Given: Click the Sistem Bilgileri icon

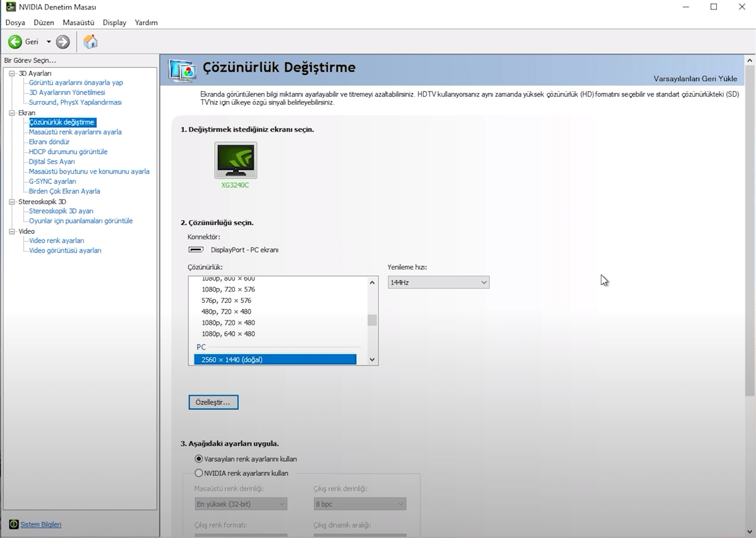Looking at the screenshot, I should point(14,524).
